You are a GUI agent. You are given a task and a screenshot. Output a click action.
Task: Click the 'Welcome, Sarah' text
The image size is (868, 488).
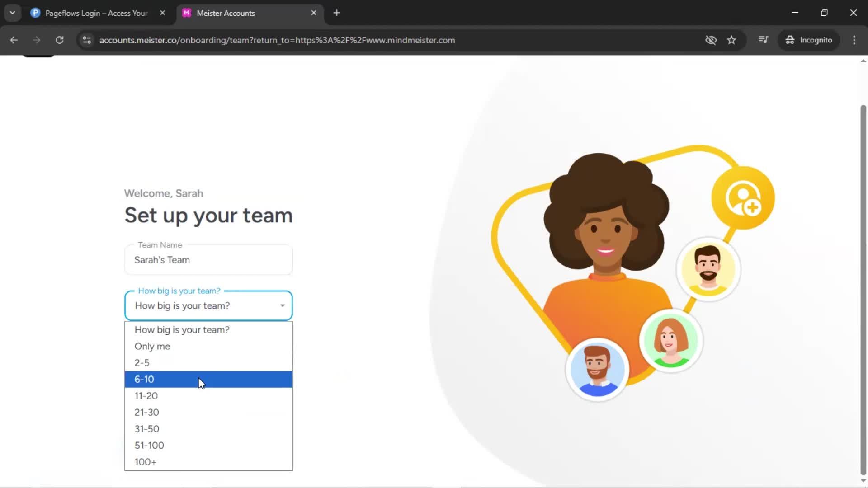[164, 193]
